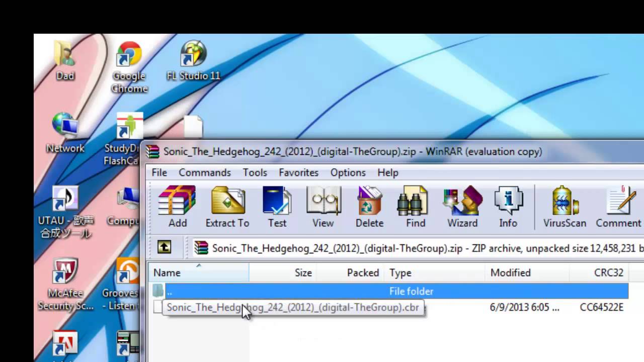This screenshot has width=644, height=362.
Task: Go up one level arrow button
Action: coord(164,247)
